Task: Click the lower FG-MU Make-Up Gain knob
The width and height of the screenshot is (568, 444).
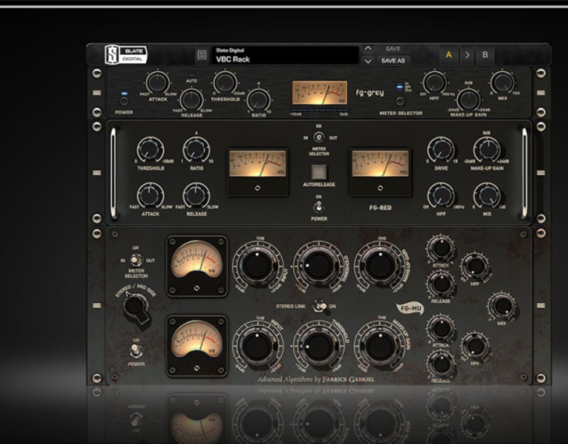Action: click(380, 345)
